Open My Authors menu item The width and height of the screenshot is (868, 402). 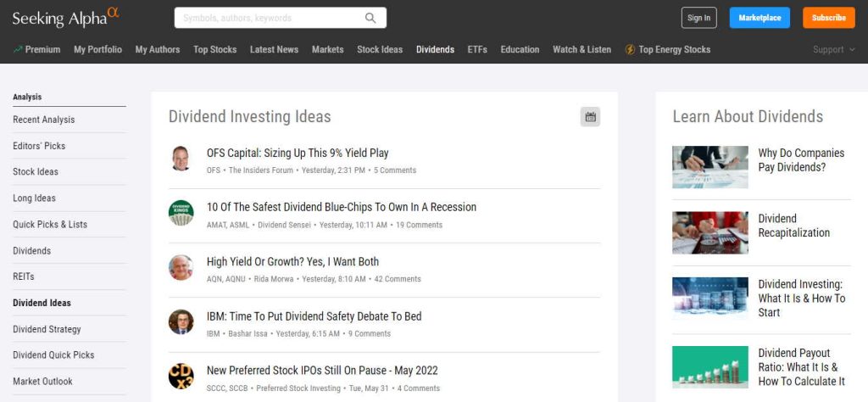point(157,50)
